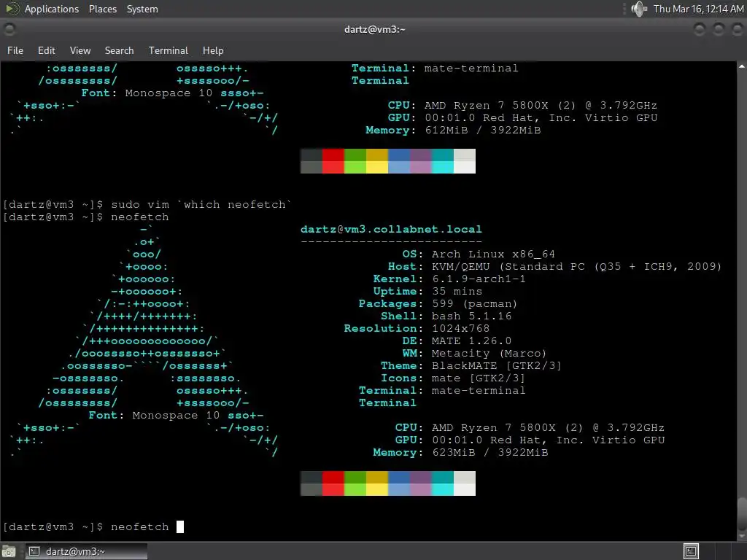747x560 pixels.
Task: Click the DE: MATE 1.26.0 line
Action: (x=457, y=341)
